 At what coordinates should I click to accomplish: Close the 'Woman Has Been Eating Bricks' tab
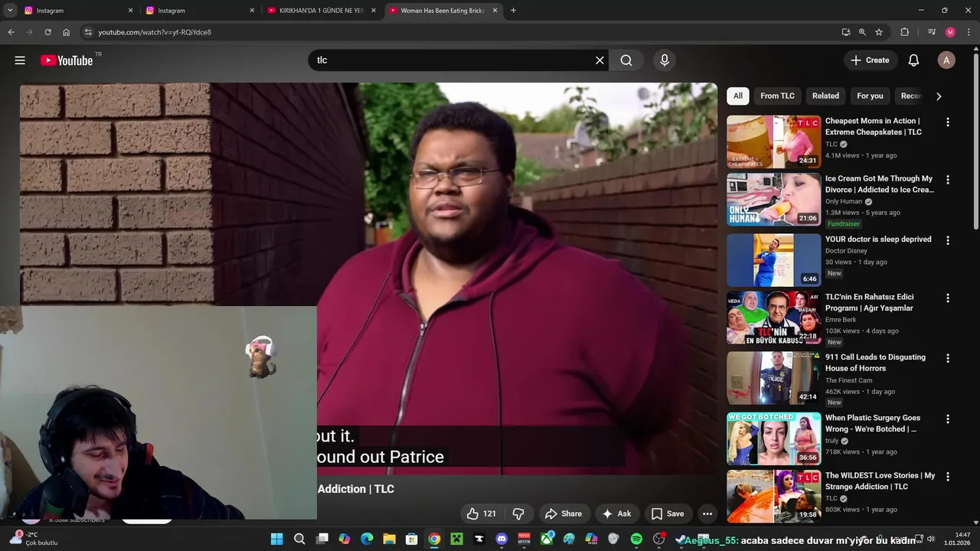tap(495, 11)
